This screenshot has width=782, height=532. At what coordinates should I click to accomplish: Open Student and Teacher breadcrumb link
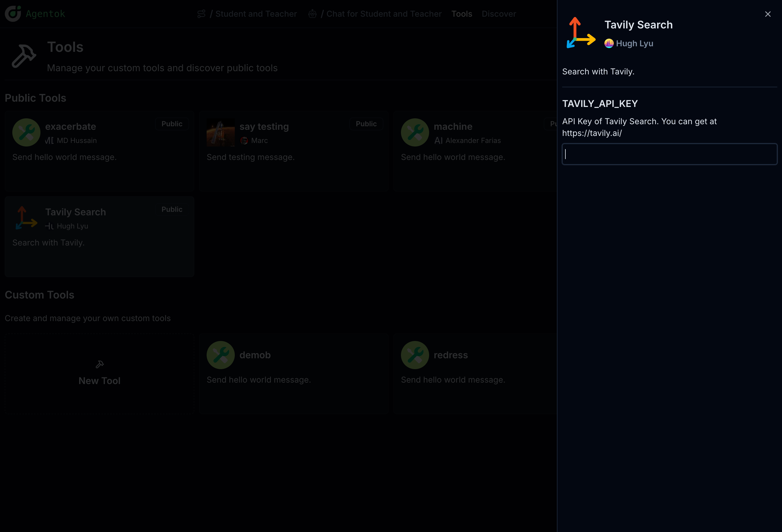pyautogui.click(x=256, y=14)
